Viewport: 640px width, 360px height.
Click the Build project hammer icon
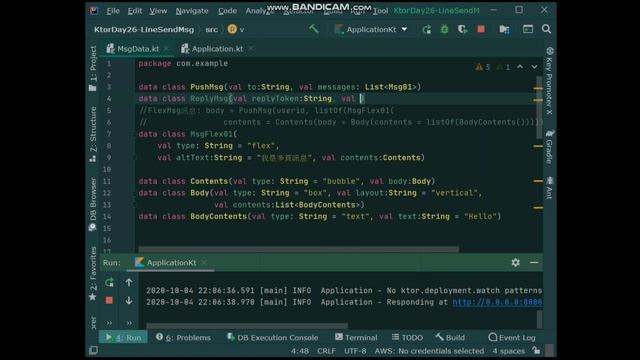[x=313, y=29]
